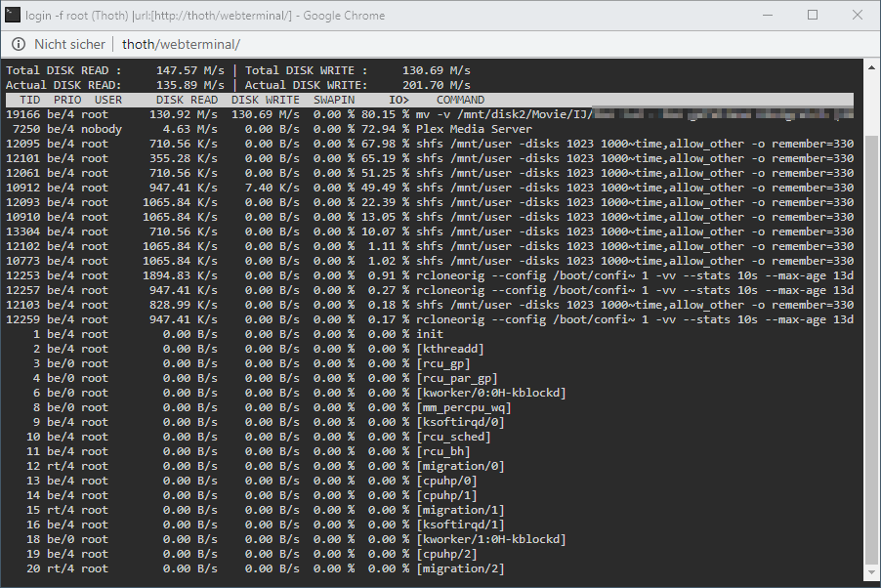Click the 355.28 K/s disk read value
The image size is (881, 588).
point(184,158)
